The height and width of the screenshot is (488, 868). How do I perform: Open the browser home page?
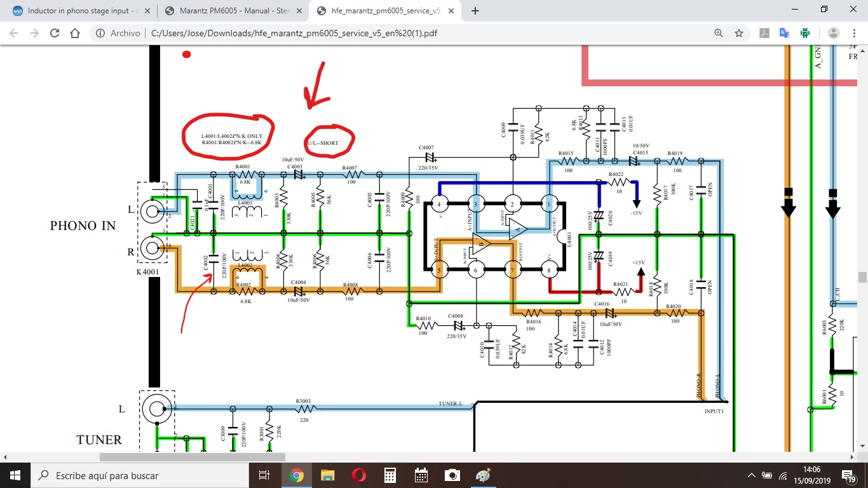(75, 33)
